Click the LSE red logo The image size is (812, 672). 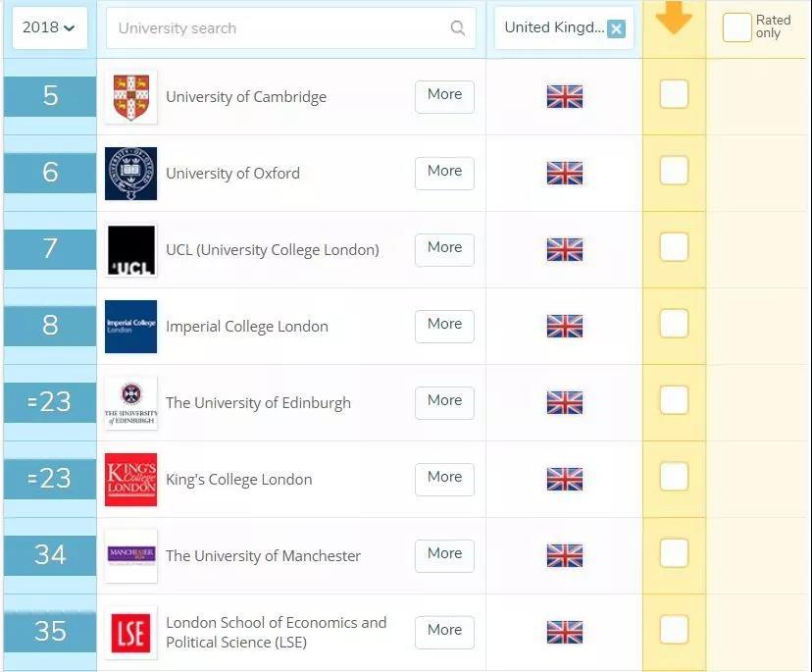[x=131, y=633]
